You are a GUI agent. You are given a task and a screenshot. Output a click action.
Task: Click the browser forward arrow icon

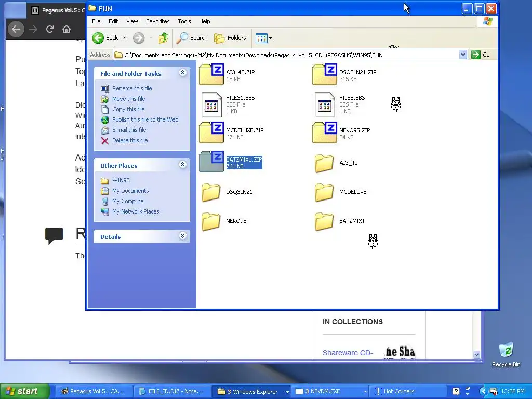[33, 29]
